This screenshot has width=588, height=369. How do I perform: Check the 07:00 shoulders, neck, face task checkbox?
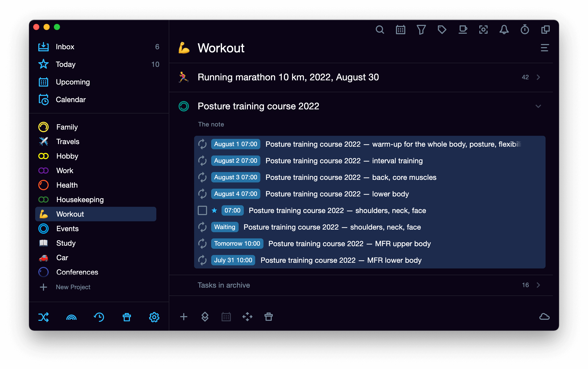click(x=202, y=210)
